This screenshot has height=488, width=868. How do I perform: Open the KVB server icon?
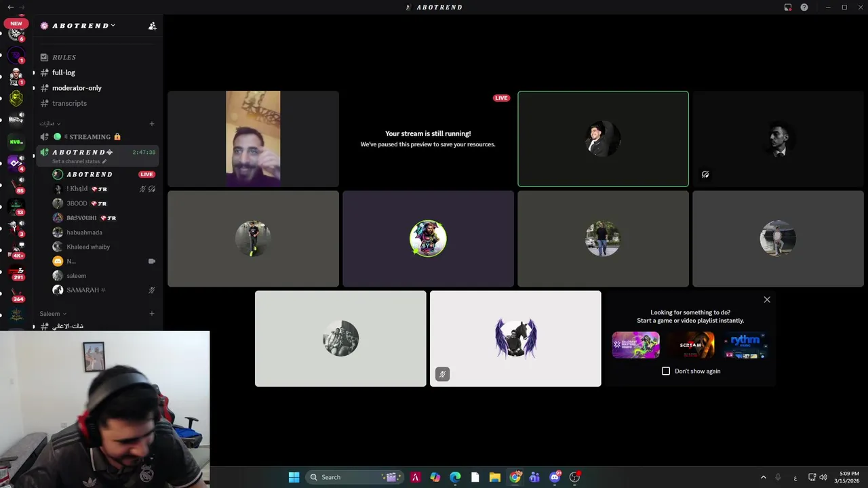pyautogui.click(x=16, y=142)
